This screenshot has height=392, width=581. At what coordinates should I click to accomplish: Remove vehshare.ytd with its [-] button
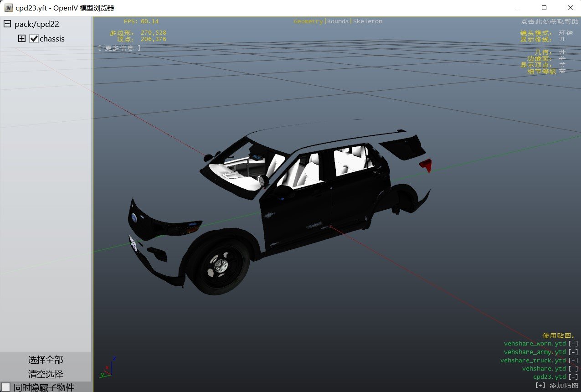(573, 369)
